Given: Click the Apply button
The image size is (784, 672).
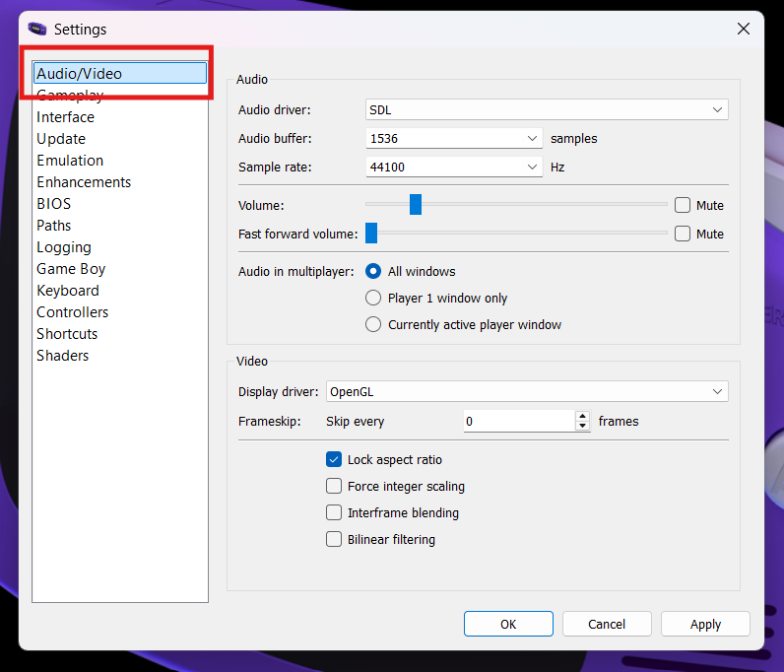Looking at the screenshot, I should click(705, 624).
